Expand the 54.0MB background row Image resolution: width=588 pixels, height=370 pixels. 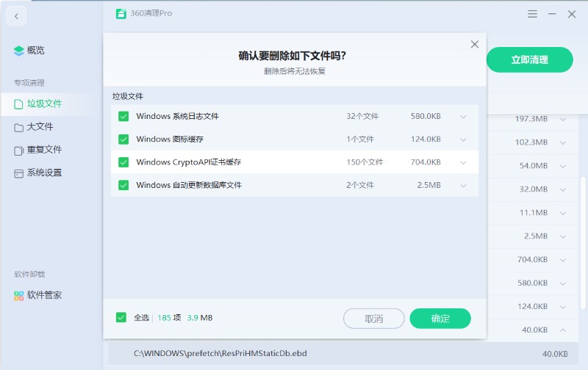pos(563,166)
